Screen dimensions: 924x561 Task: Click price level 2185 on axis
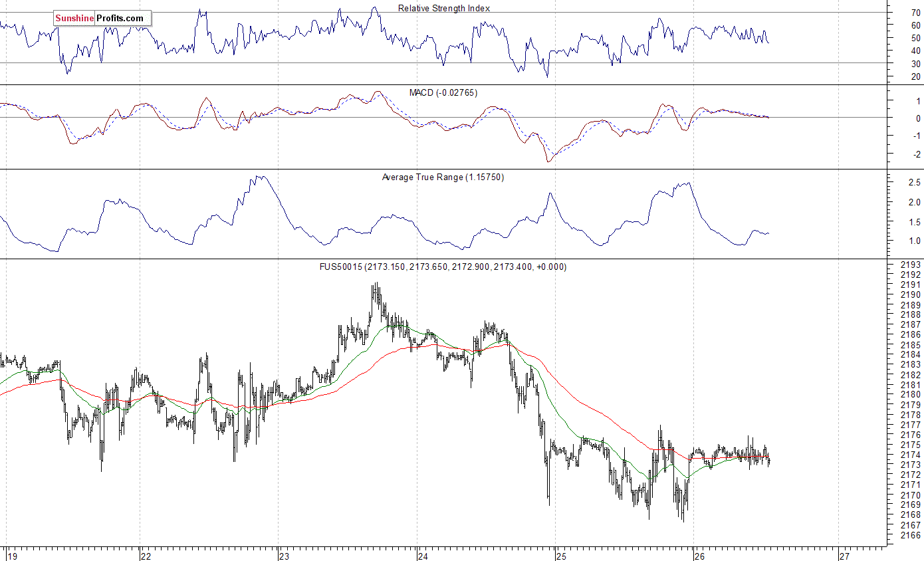(911, 345)
